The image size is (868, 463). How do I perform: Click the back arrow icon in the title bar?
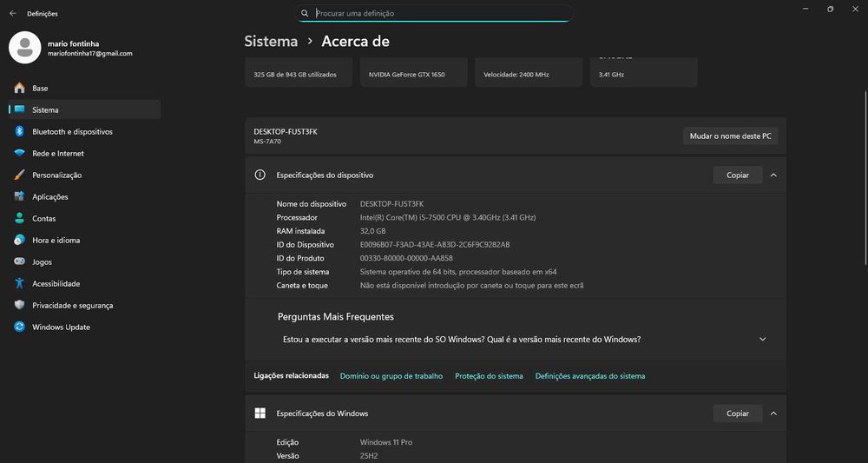[x=13, y=13]
